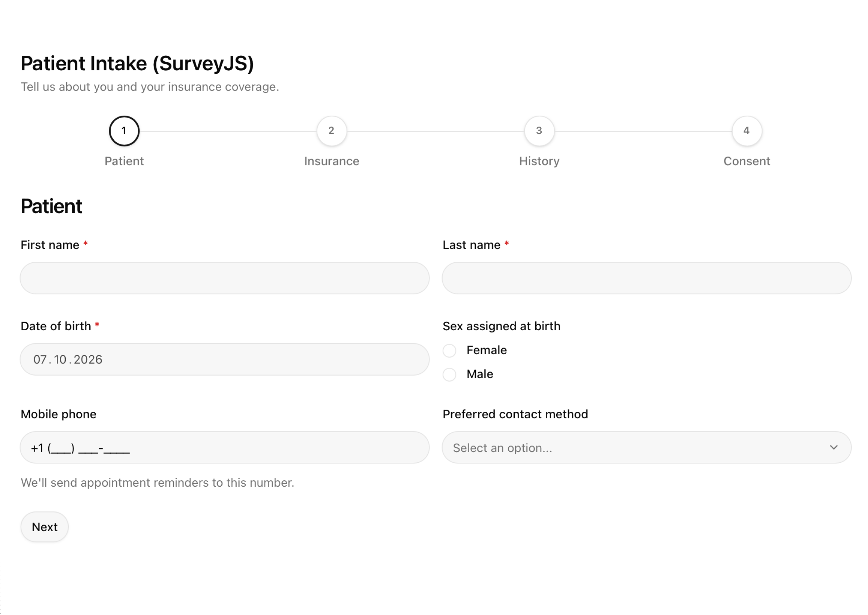Image resolution: width=868 pixels, height=615 pixels.
Task: Click the Patient Intake (SurveyJS) title
Action: point(137,63)
